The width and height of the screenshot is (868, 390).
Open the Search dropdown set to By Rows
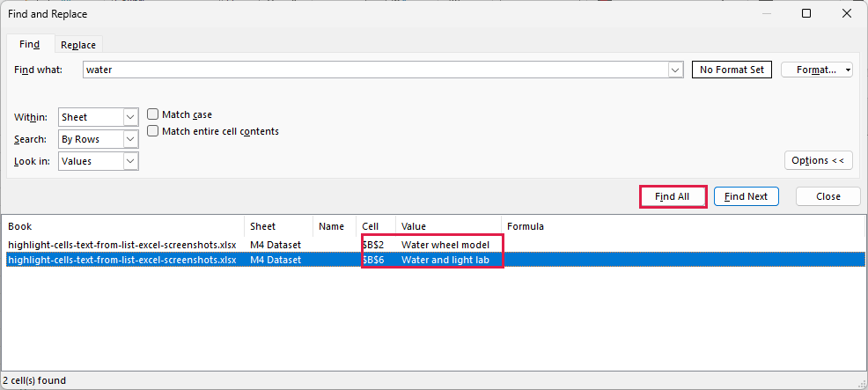point(98,139)
